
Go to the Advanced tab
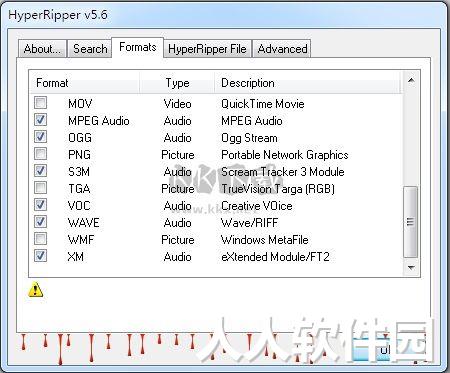(x=282, y=49)
